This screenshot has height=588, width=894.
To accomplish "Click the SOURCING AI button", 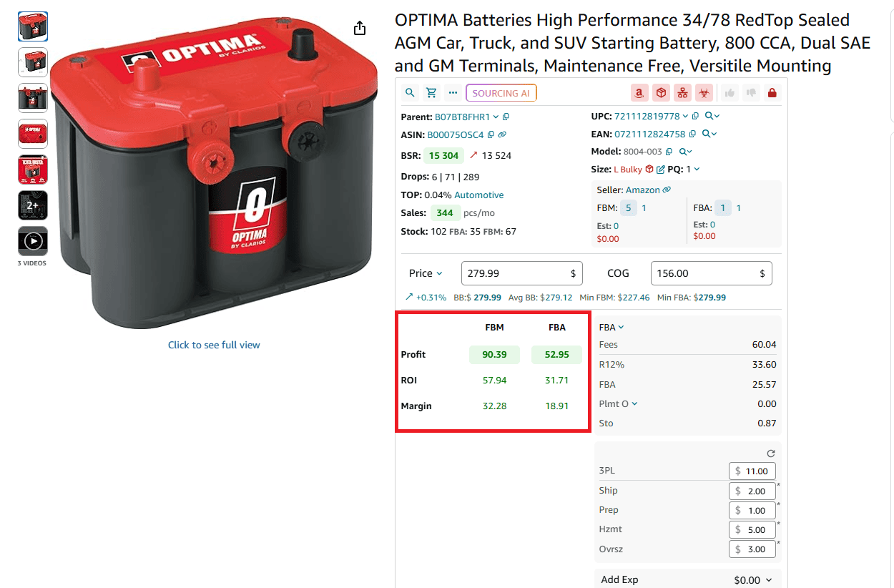I will click(x=501, y=93).
